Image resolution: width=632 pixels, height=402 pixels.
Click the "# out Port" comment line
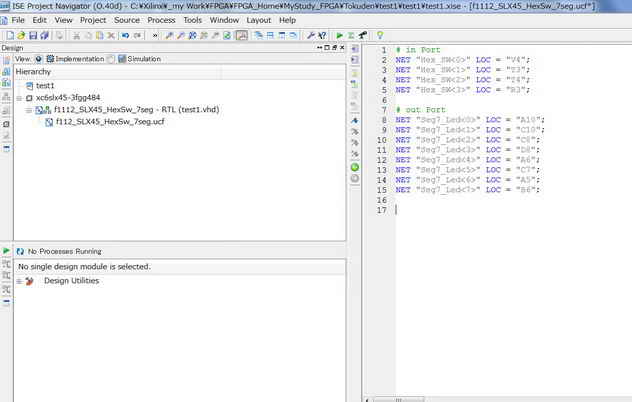pos(420,110)
